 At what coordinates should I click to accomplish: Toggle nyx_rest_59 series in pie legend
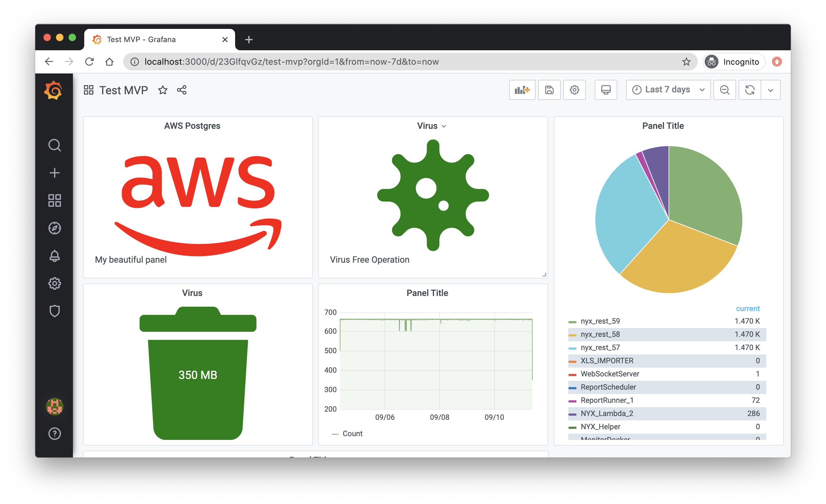pos(600,321)
